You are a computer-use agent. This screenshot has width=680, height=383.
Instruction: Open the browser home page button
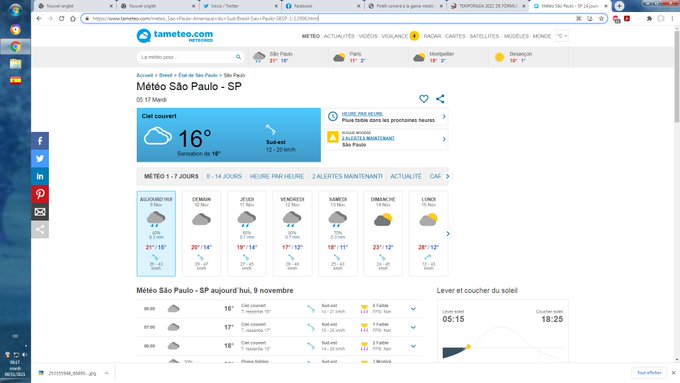73,19
